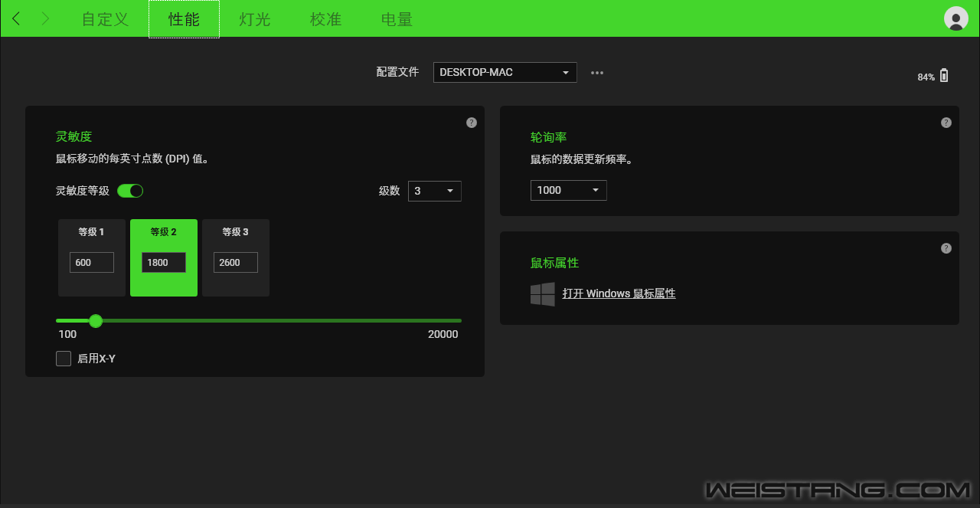Viewport: 980px width, 508px height.
Task: Open the profile three-dots options menu
Action: click(597, 73)
